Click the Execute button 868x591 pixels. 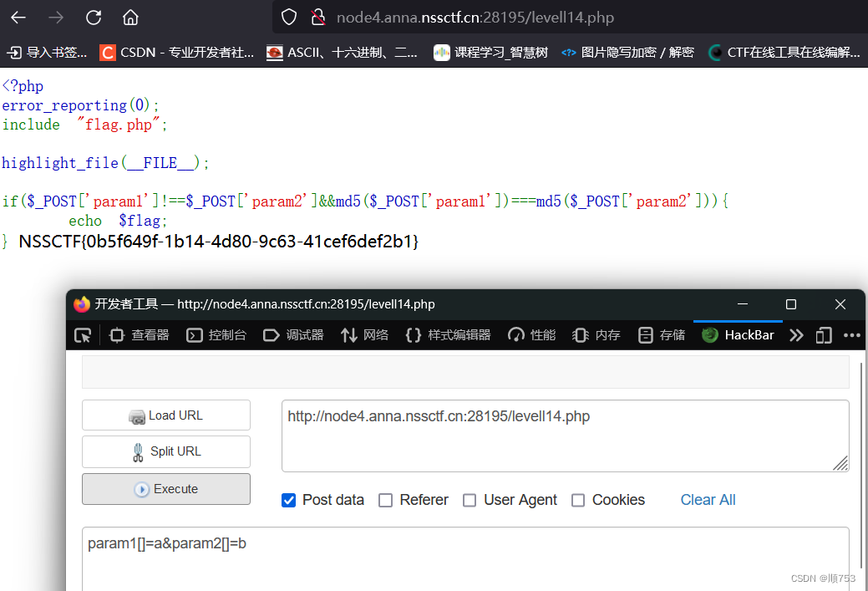click(x=166, y=489)
